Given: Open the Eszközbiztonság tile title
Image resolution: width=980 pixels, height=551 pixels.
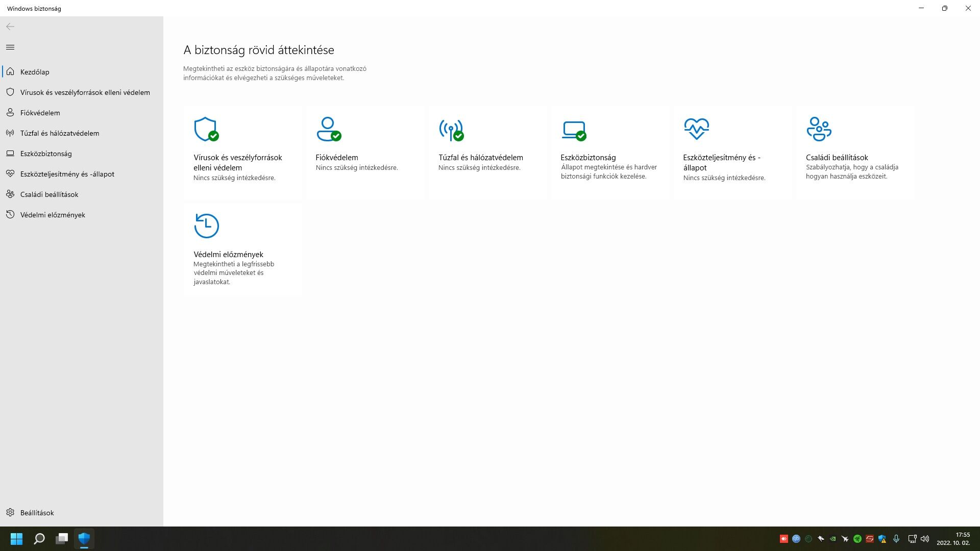Looking at the screenshot, I should tap(588, 158).
